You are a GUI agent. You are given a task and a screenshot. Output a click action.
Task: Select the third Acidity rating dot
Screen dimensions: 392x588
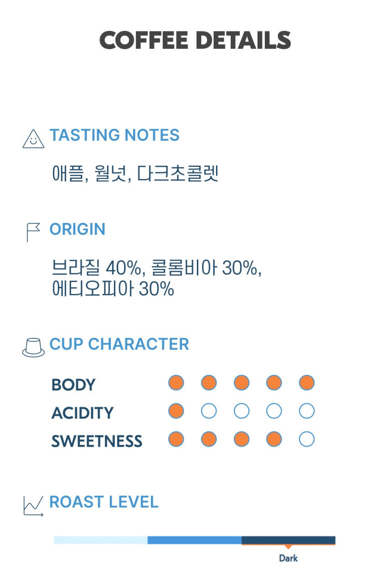[242, 411]
